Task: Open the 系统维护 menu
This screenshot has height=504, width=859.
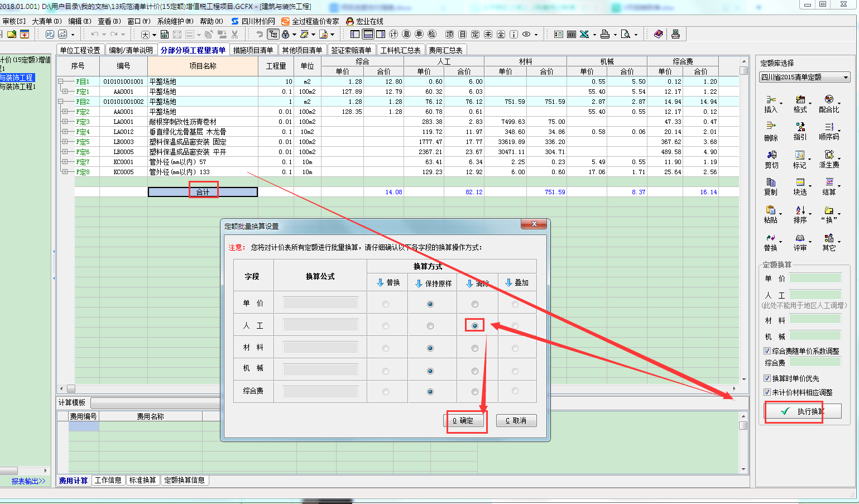Action: [x=175, y=21]
